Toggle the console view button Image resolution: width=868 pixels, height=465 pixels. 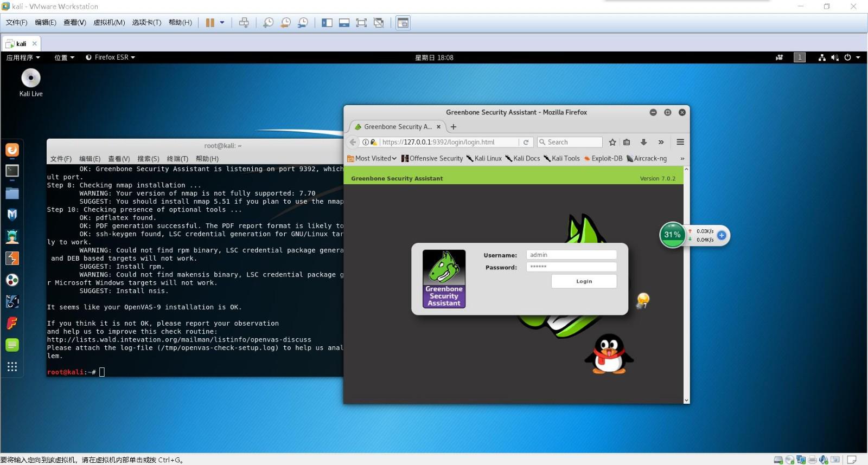[x=403, y=23]
